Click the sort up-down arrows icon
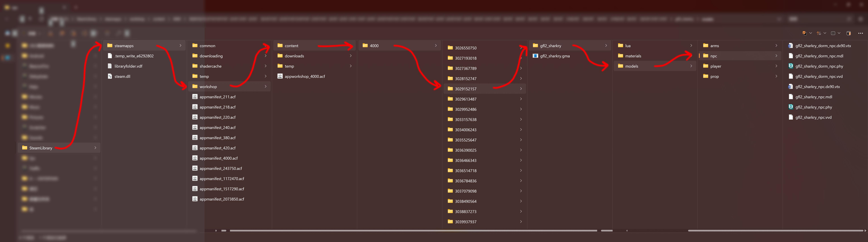The height and width of the screenshot is (242, 868). tap(819, 33)
